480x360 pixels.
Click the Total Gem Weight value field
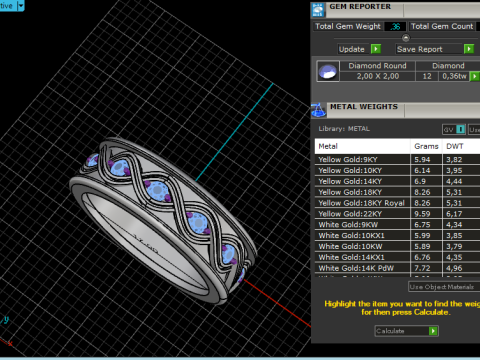(x=395, y=26)
